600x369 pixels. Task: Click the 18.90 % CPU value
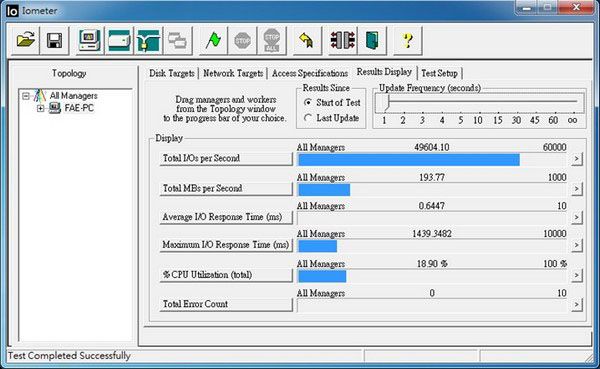[432, 264]
